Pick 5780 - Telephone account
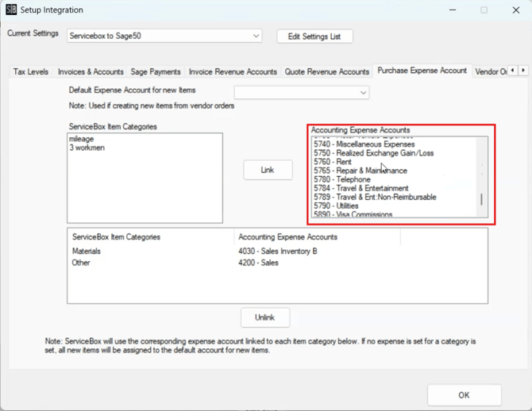The image size is (532, 411). pyautogui.click(x=342, y=180)
